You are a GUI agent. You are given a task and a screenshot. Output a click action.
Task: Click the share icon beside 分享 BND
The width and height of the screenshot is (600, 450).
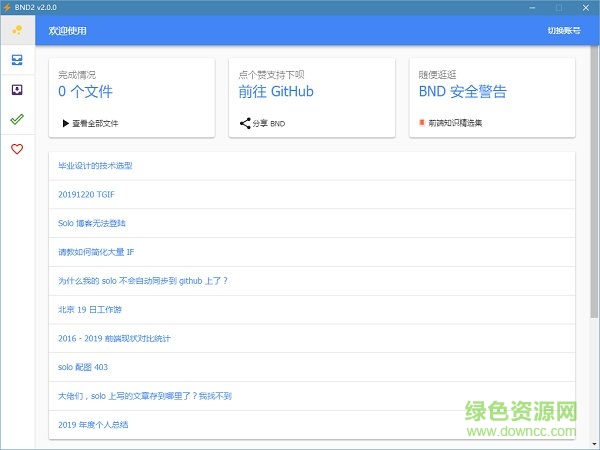pos(245,124)
